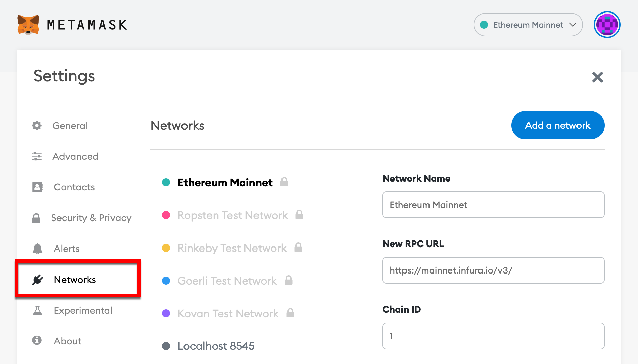This screenshot has height=364, width=638.
Task: Click the lock icon beside Ethereum Mainnet
Action: 284,182
